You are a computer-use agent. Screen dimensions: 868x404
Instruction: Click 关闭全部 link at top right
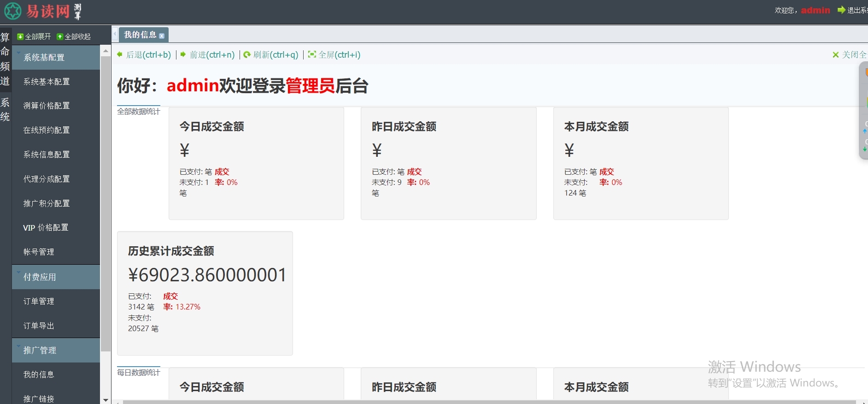tap(855, 55)
